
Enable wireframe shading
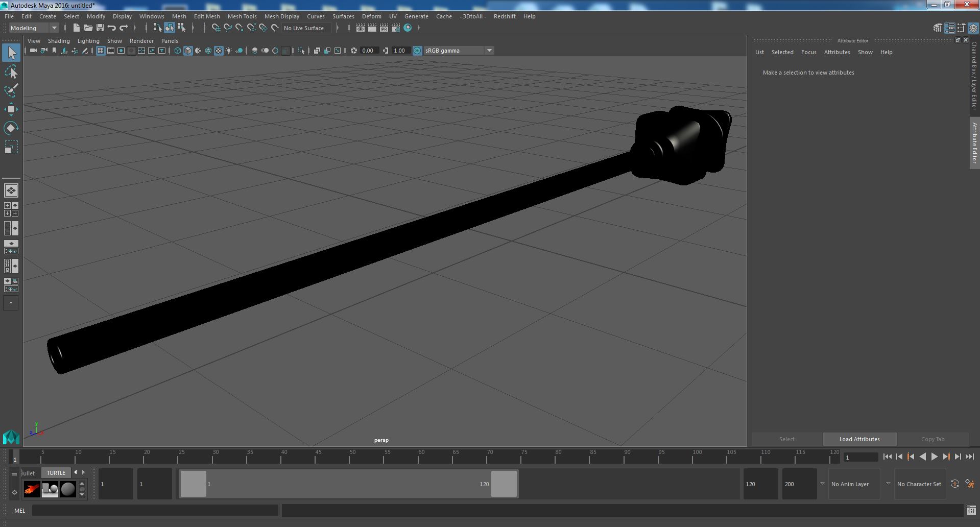tap(178, 51)
